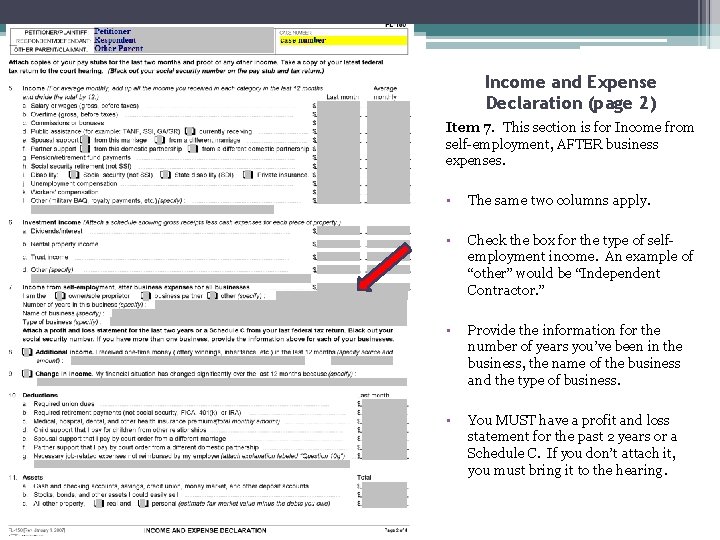Check the 'personal' property box under Assets
The image size is (720, 540).
pyautogui.click(x=143, y=504)
